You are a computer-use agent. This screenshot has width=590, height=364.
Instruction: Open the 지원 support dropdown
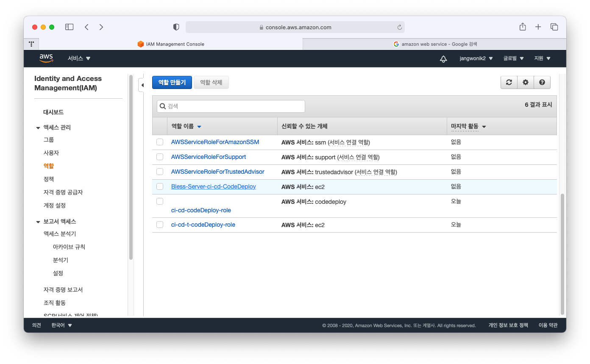click(x=543, y=58)
